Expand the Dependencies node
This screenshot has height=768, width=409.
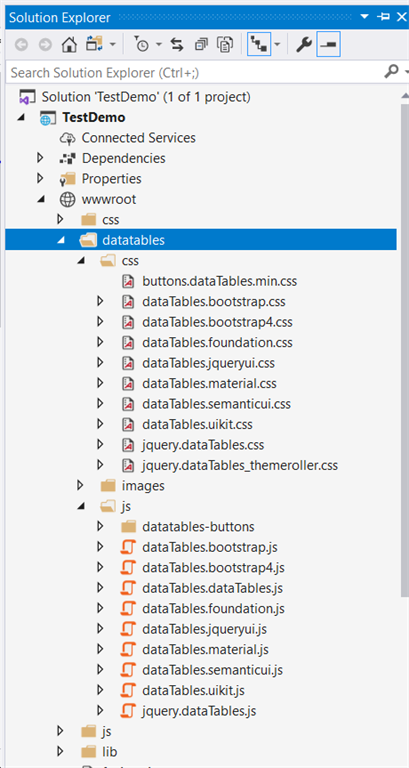[x=41, y=158]
